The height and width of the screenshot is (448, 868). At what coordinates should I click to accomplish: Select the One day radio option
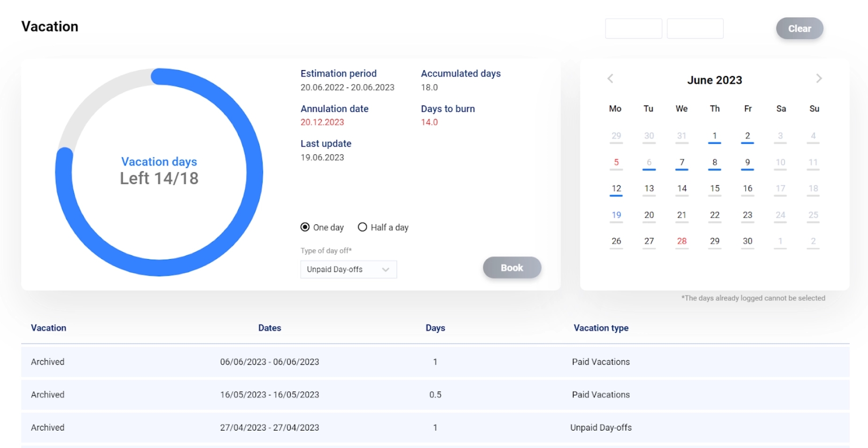coord(305,228)
